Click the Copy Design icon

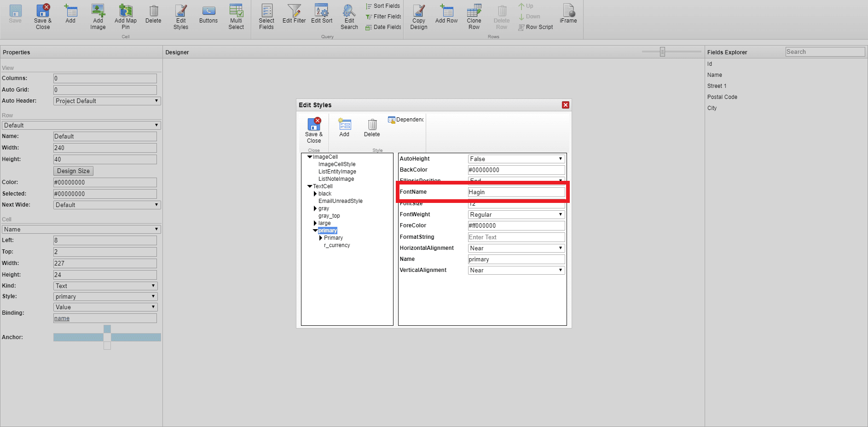(419, 17)
